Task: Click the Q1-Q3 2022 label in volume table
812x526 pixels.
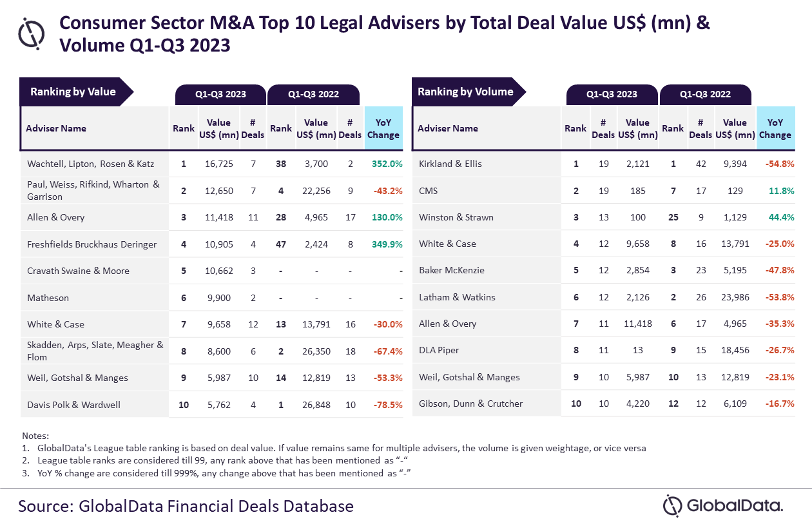Action: click(x=706, y=94)
